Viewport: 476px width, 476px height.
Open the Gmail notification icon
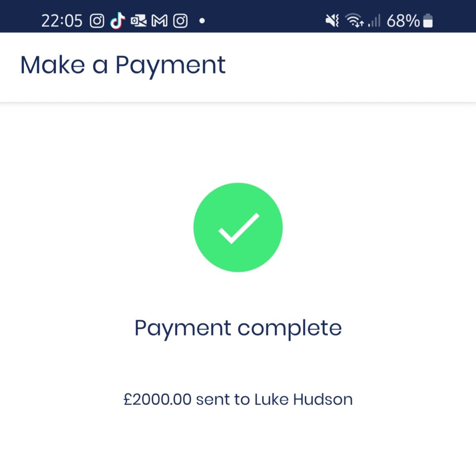pyautogui.click(x=159, y=21)
